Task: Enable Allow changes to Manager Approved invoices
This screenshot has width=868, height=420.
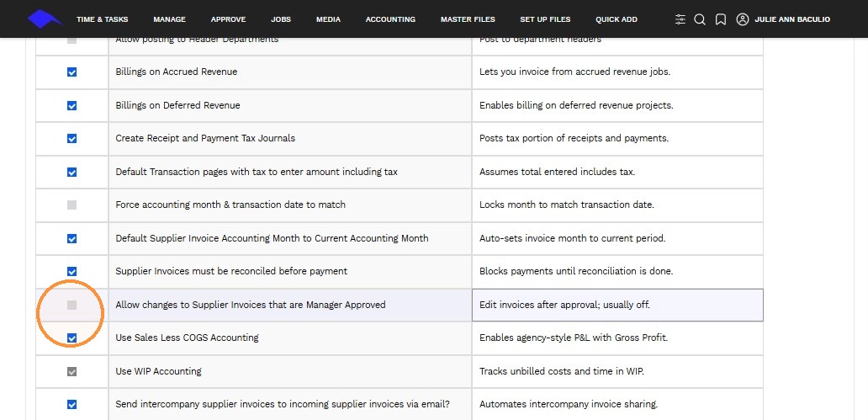Action: click(x=72, y=305)
